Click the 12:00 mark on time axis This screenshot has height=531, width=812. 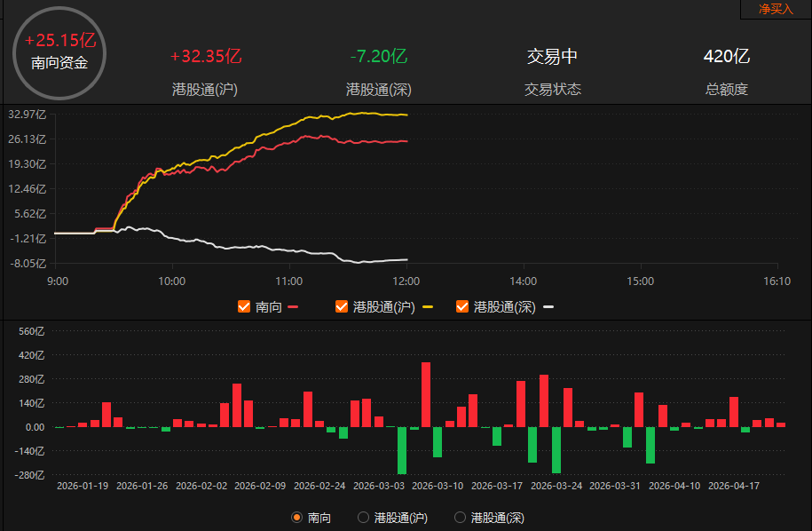tap(406, 281)
